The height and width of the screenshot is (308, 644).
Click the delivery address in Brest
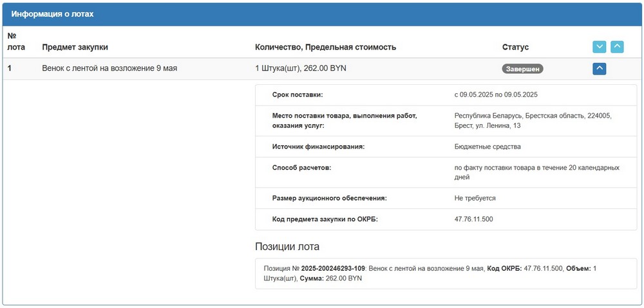pyautogui.click(x=532, y=120)
